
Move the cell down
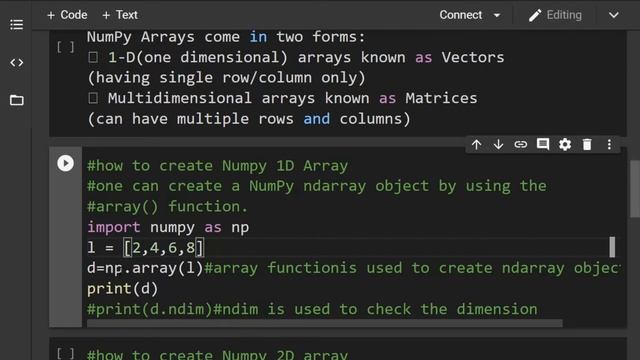click(498, 144)
